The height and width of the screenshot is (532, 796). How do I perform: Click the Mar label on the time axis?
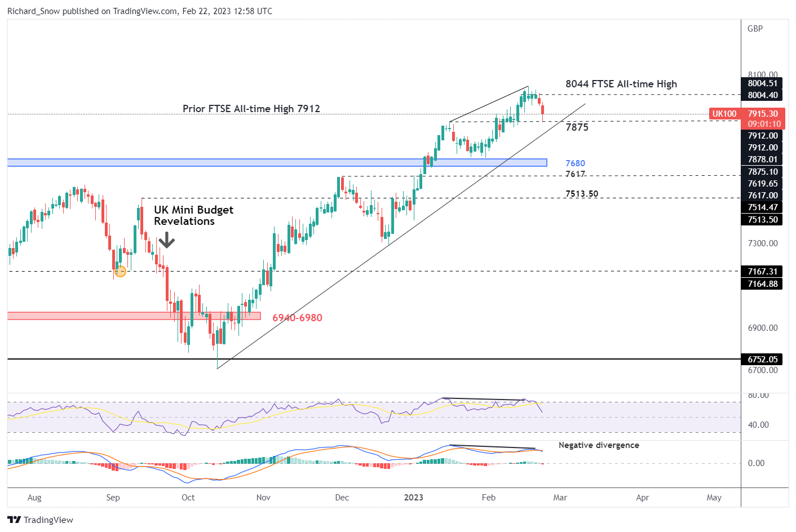click(x=560, y=498)
